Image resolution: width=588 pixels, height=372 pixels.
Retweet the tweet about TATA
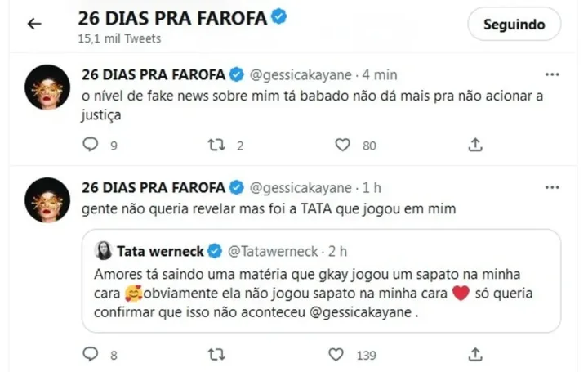[x=216, y=355]
